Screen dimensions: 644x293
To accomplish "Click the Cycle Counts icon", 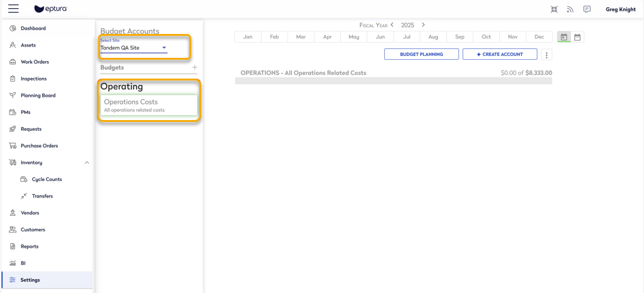I will 24,179.
